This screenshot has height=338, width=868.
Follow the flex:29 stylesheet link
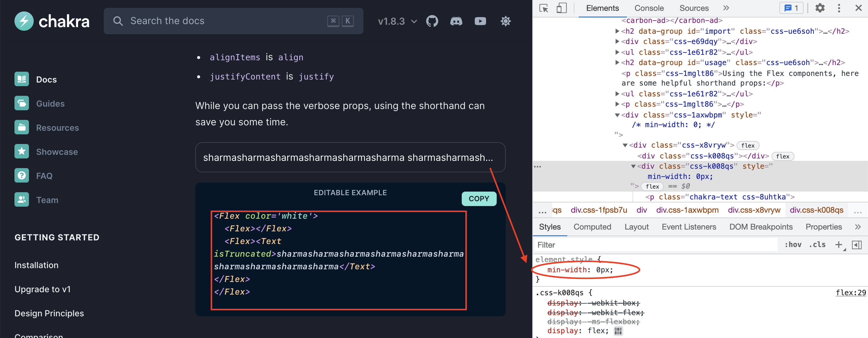pyautogui.click(x=851, y=292)
